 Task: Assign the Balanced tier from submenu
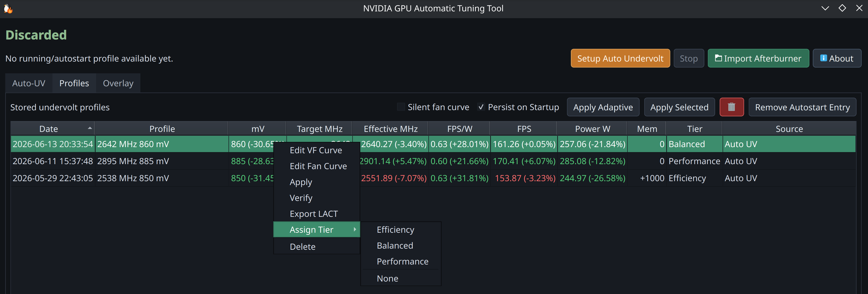pyautogui.click(x=401, y=245)
